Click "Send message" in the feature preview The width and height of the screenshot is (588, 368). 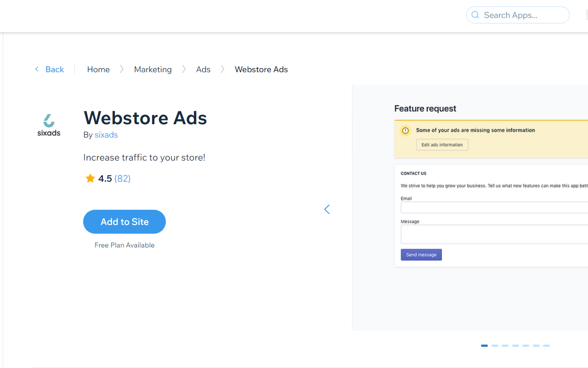pyautogui.click(x=421, y=254)
